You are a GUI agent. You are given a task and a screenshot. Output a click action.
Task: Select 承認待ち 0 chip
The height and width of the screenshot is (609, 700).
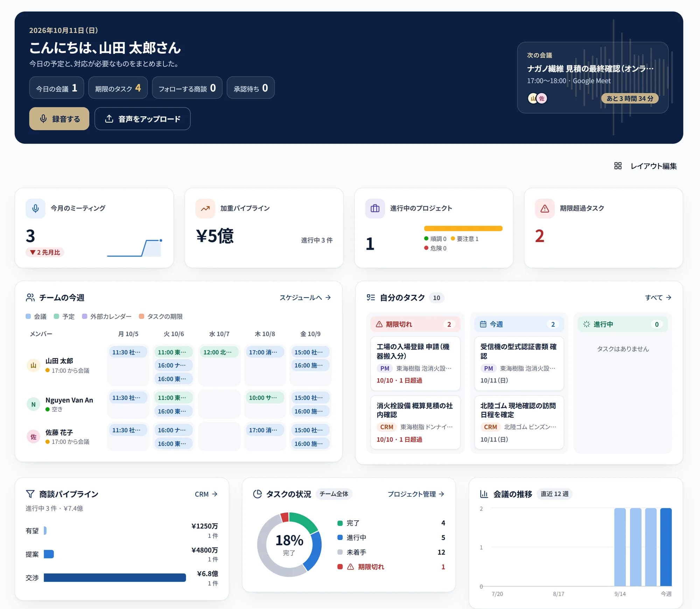(x=251, y=88)
